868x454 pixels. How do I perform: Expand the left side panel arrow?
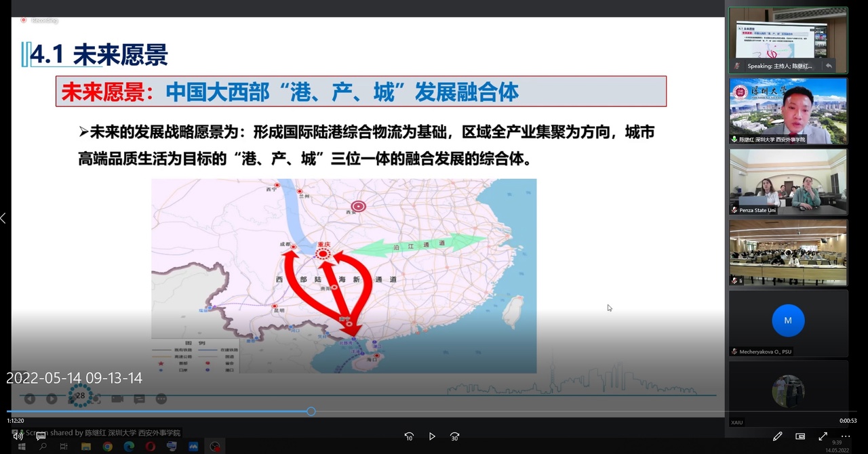pyautogui.click(x=3, y=218)
